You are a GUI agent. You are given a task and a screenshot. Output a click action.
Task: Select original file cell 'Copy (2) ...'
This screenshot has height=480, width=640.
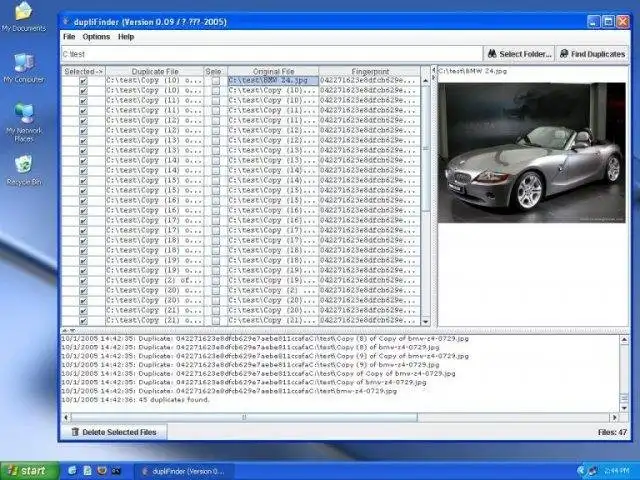(x=273, y=291)
